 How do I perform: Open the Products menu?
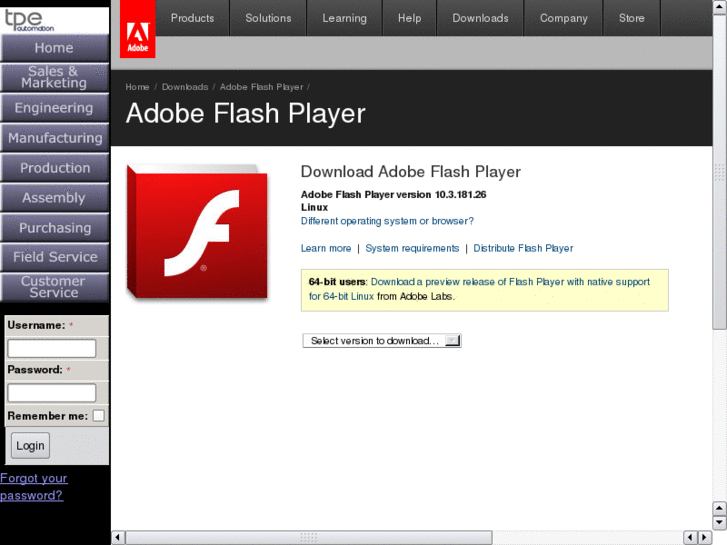tap(192, 18)
